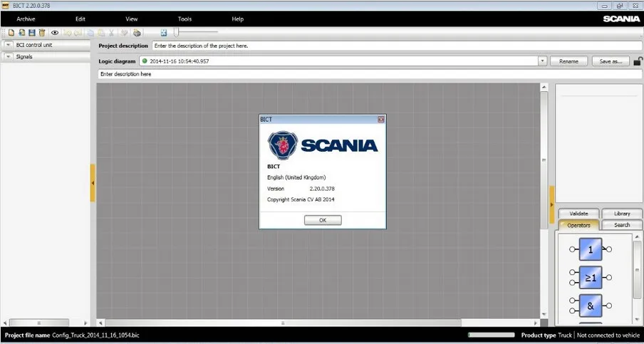Redo the action in toolbar
Screen dimensions: 644x344
click(x=77, y=33)
